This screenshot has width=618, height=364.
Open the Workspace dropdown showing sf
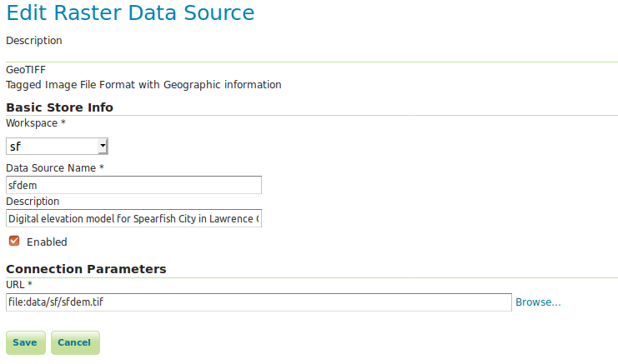57,147
